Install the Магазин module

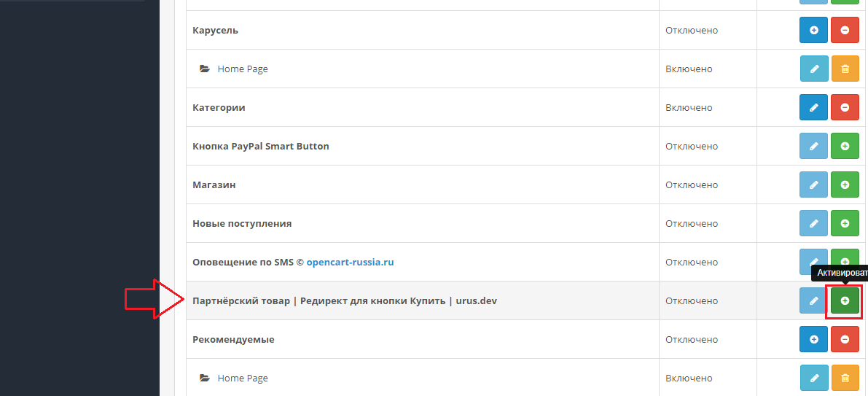(x=845, y=185)
